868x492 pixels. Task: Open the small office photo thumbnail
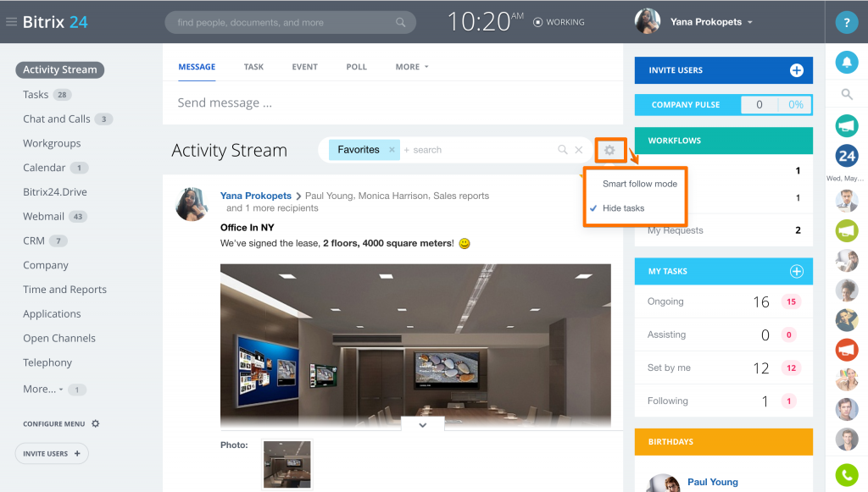click(x=287, y=464)
